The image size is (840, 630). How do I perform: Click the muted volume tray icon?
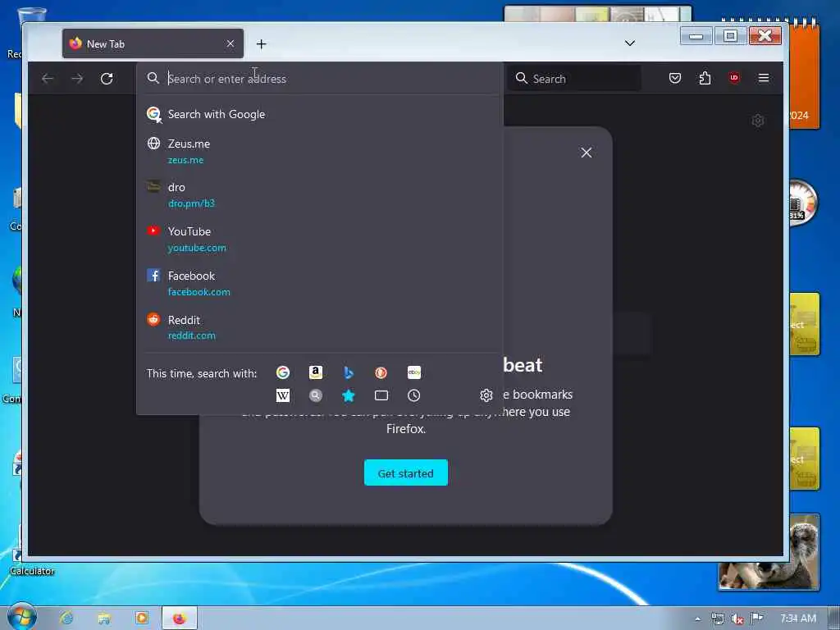(737, 619)
